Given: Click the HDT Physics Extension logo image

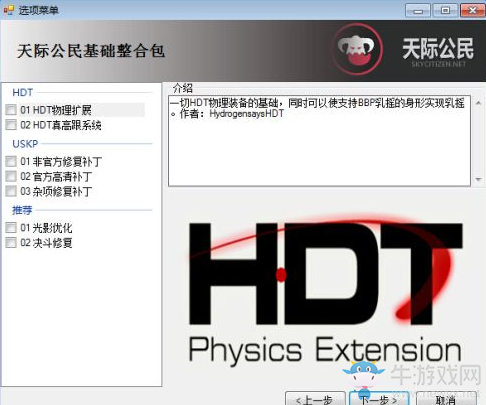Looking at the screenshot, I should coord(326,290).
